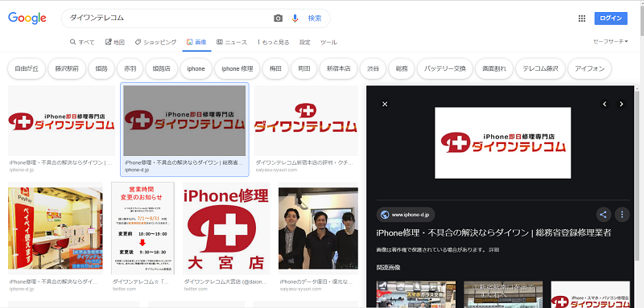
Task: Expand もっと見る menu
Action: pyautogui.click(x=274, y=43)
